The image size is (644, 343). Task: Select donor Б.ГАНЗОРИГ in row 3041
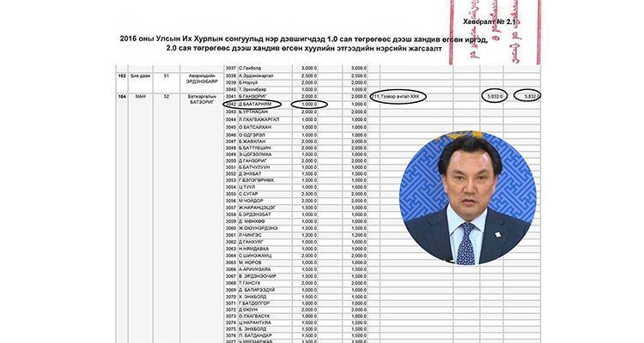pos(253,96)
